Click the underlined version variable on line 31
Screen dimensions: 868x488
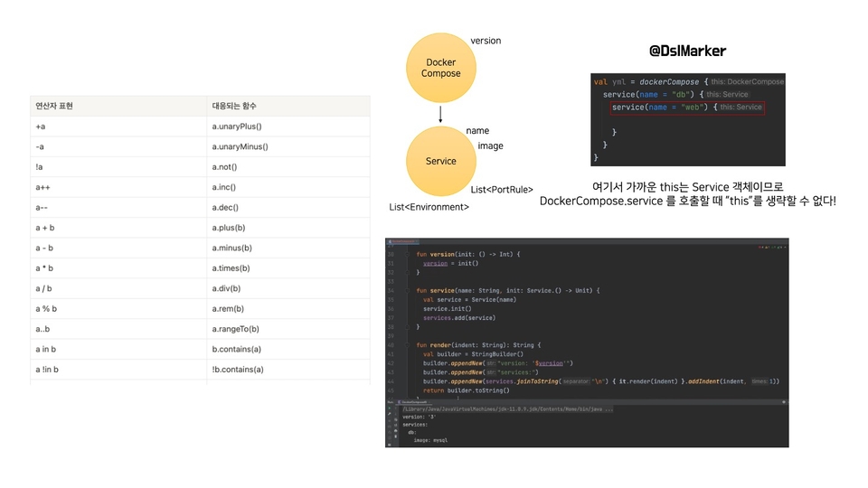(x=435, y=263)
